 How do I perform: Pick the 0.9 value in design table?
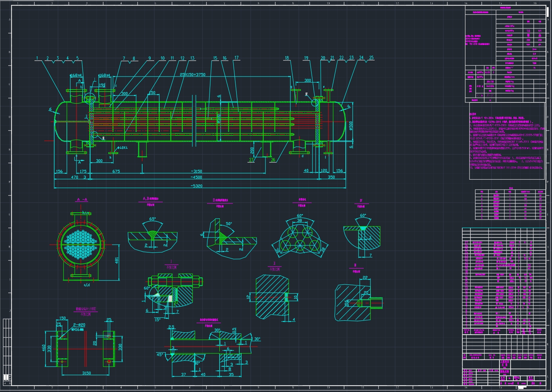point(534,54)
